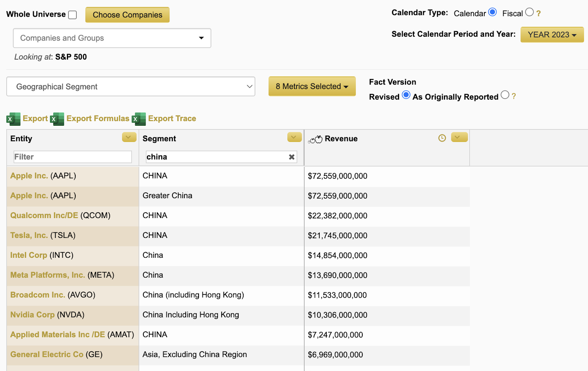
Task: Open Apple Inc. link in Greater China row
Action: click(x=29, y=196)
